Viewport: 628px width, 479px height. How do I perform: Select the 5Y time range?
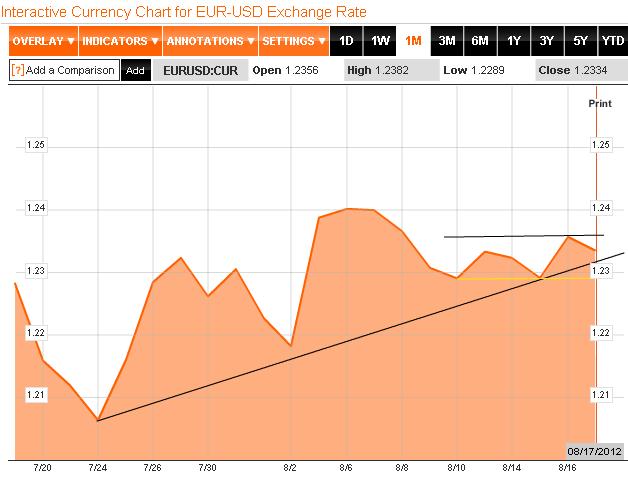click(581, 41)
